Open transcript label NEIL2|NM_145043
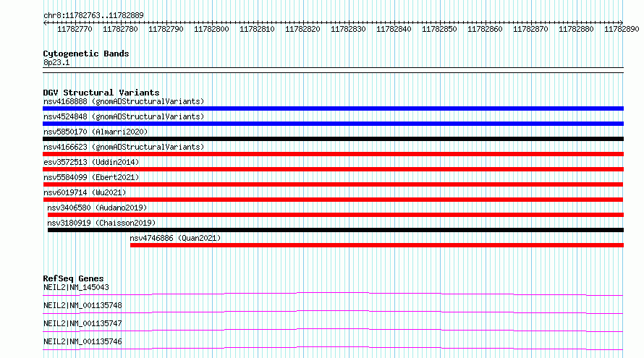 pyautogui.click(x=76, y=287)
